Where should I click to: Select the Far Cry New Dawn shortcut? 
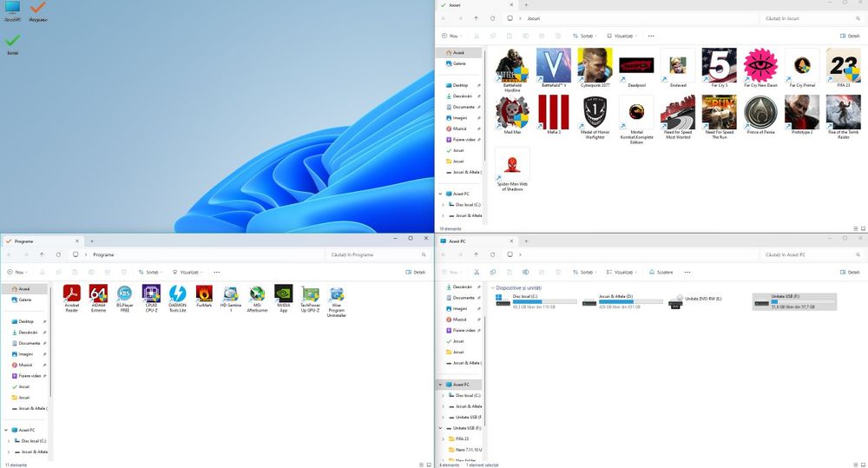[x=760, y=68]
